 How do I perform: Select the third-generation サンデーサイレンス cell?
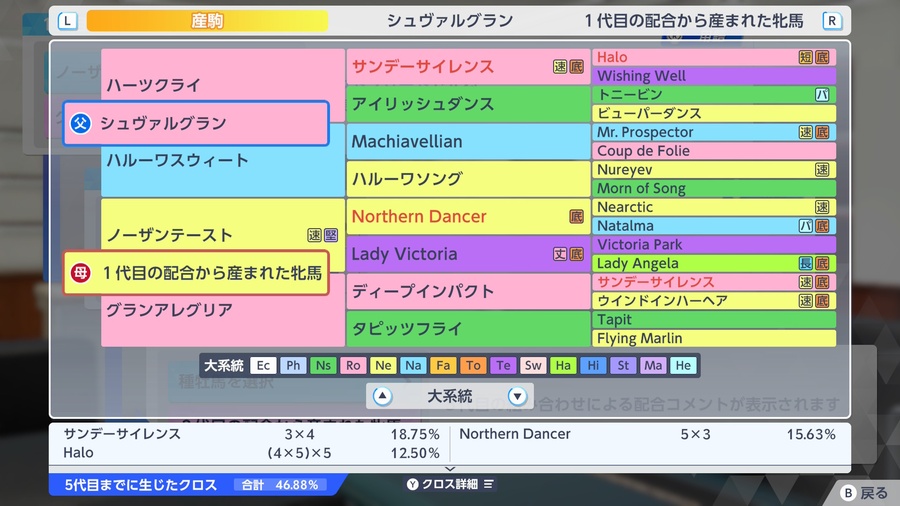(468, 67)
